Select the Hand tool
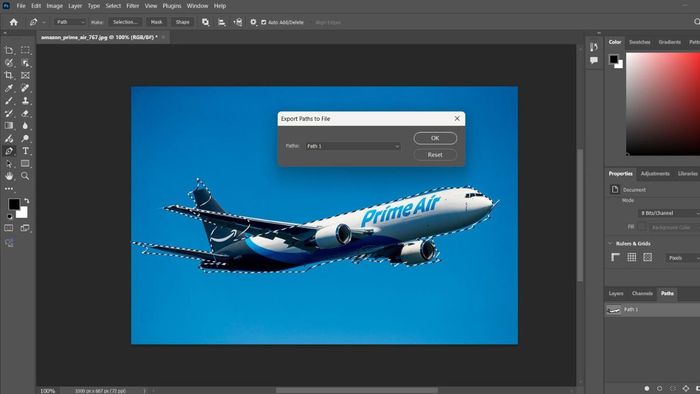700x394 pixels. (8, 176)
